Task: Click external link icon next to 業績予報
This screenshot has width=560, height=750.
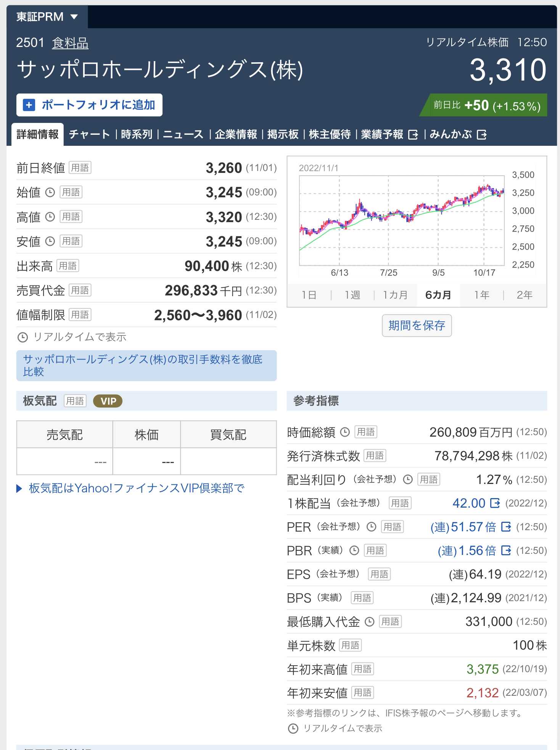Action: tap(413, 135)
